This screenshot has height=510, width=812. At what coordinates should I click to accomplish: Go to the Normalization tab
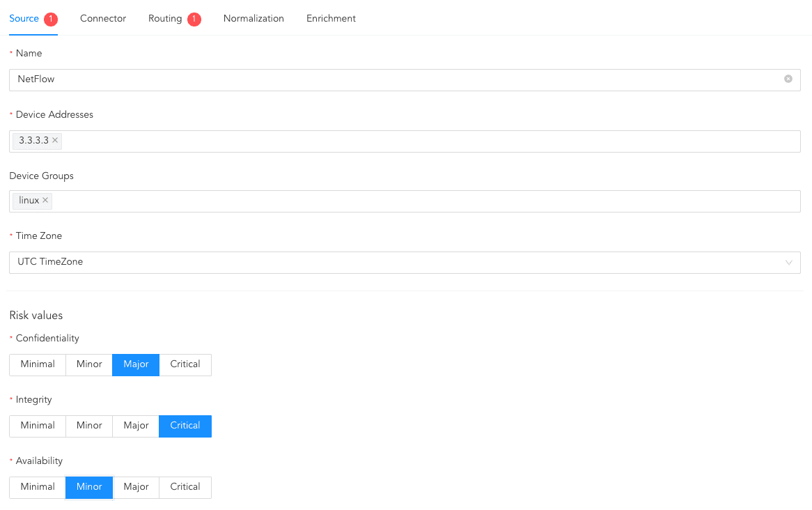click(253, 19)
